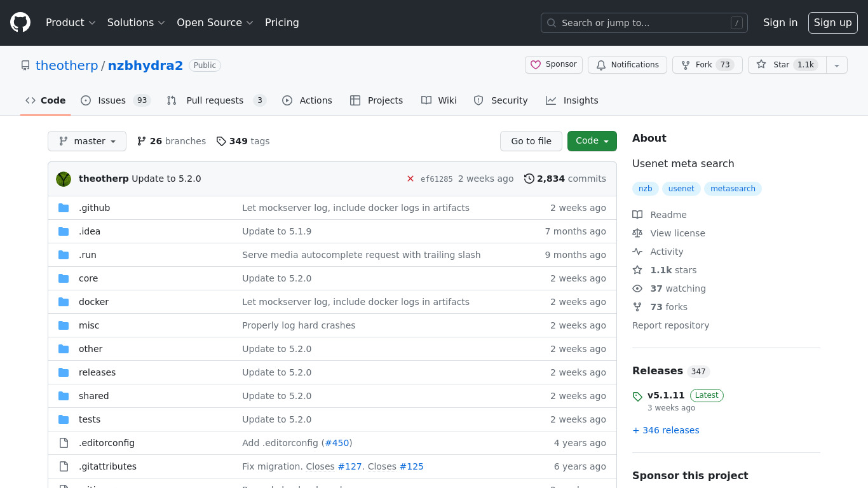The height and width of the screenshot is (488, 868).
Task: Click the .gitattributes file icon
Action: click(x=64, y=466)
